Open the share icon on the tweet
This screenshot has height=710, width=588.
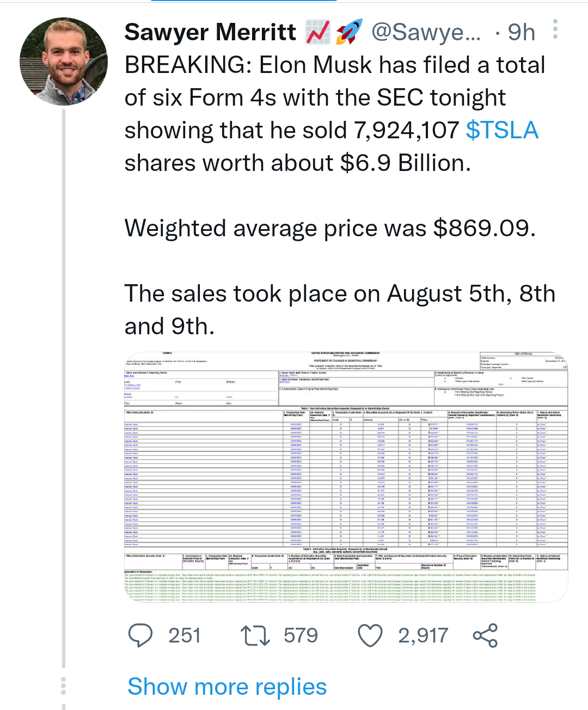point(485,635)
